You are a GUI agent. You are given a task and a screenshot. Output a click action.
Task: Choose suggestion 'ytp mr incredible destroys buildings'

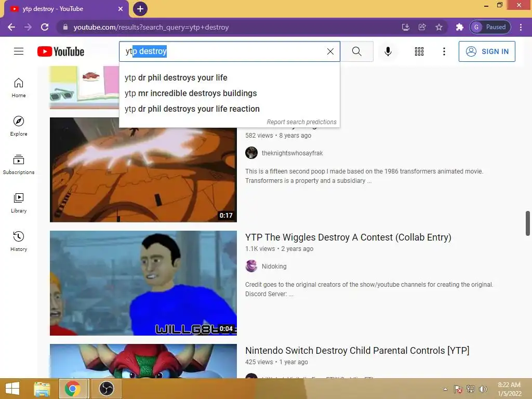point(229,94)
